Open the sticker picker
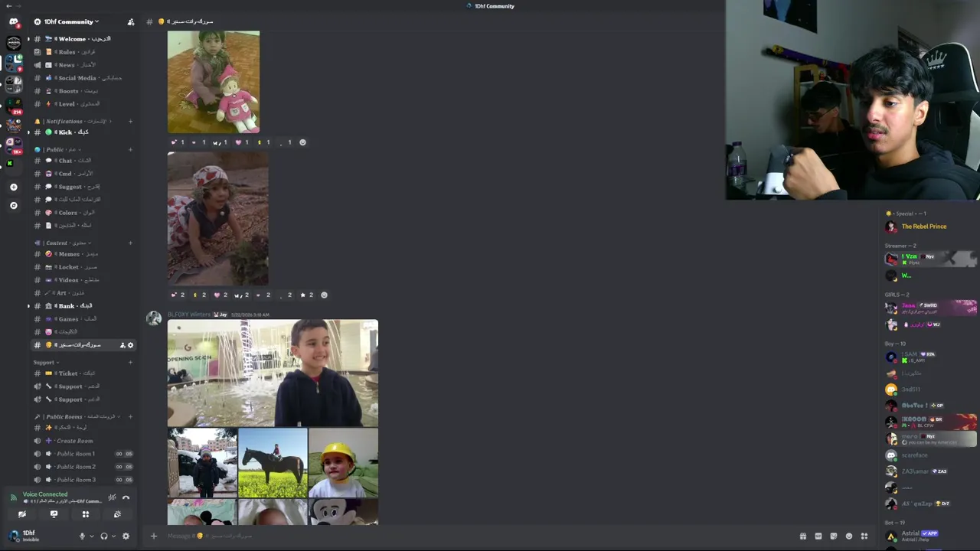 [833, 536]
